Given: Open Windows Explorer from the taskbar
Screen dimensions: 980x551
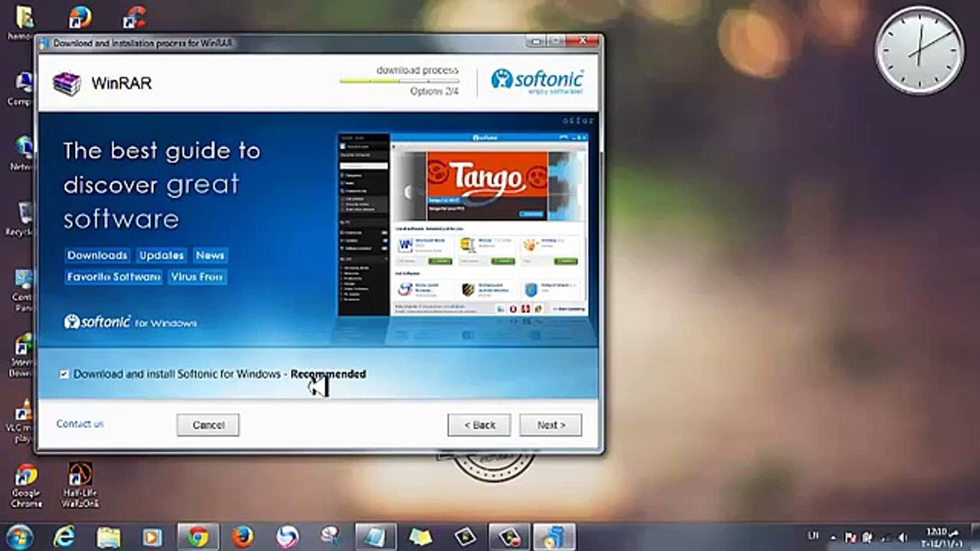Looking at the screenshot, I should (109, 537).
